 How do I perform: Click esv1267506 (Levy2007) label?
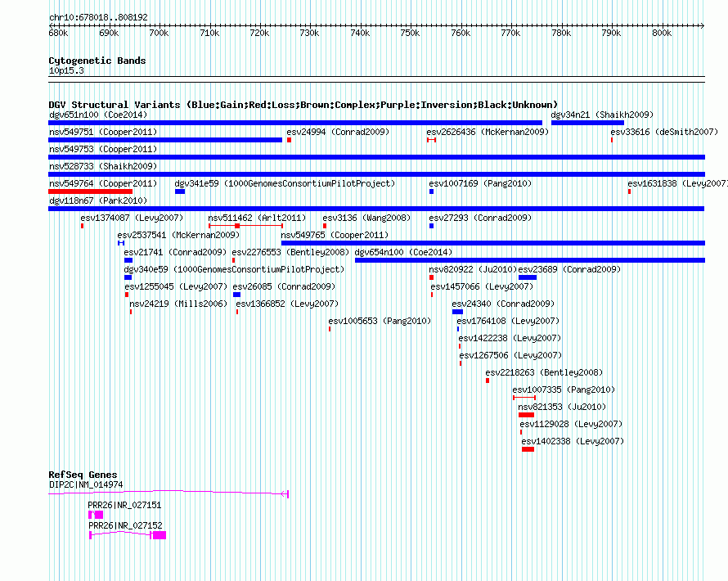[x=510, y=355]
